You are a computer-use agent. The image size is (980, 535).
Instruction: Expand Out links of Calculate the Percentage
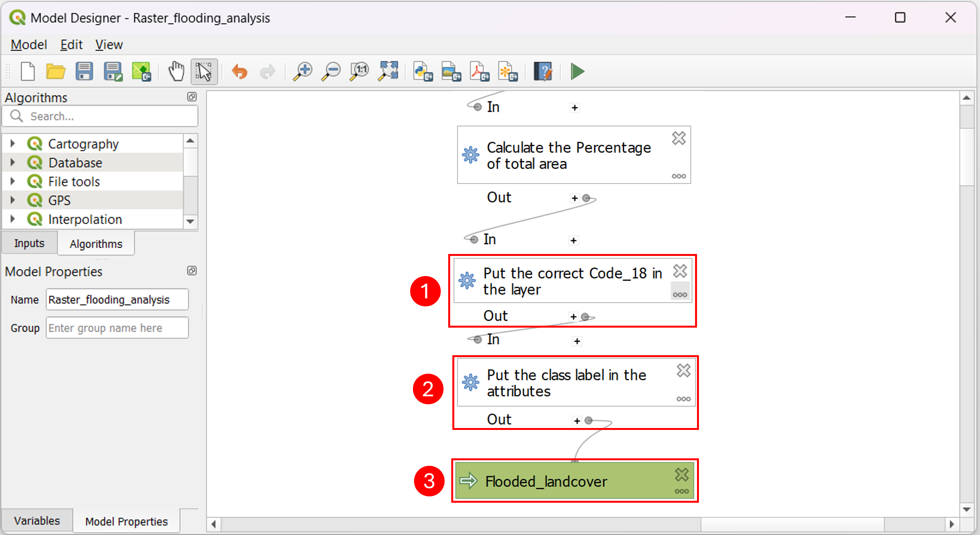[x=575, y=198]
